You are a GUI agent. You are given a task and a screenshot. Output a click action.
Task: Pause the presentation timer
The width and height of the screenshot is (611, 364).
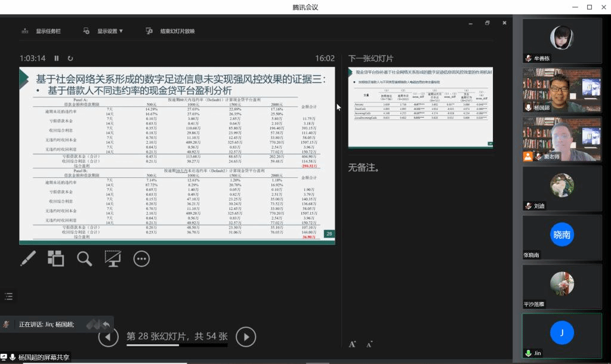pyautogui.click(x=57, y=58)
